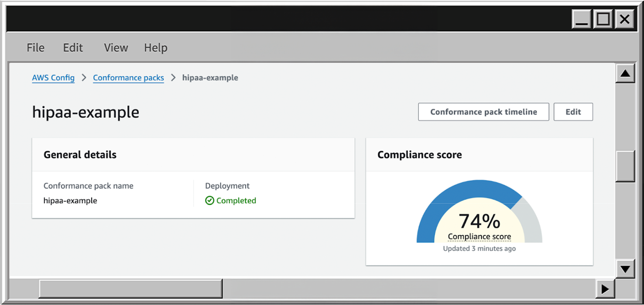Click the green Completed check icon
Image resolution: width=644 pixels, height=305 pixels.
pos(209,200)
